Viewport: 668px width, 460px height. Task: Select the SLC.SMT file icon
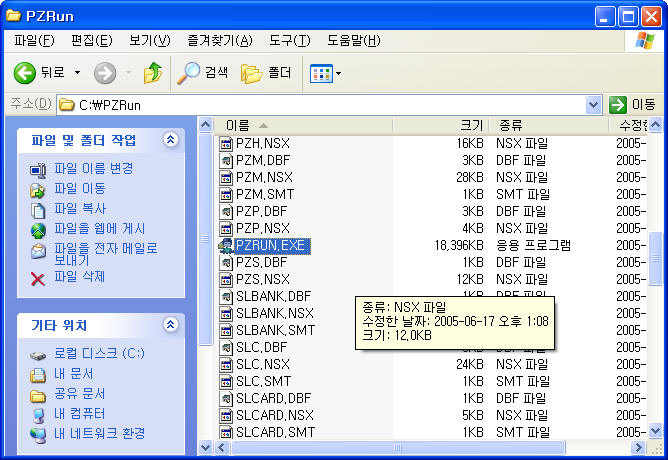pos(226,382)
